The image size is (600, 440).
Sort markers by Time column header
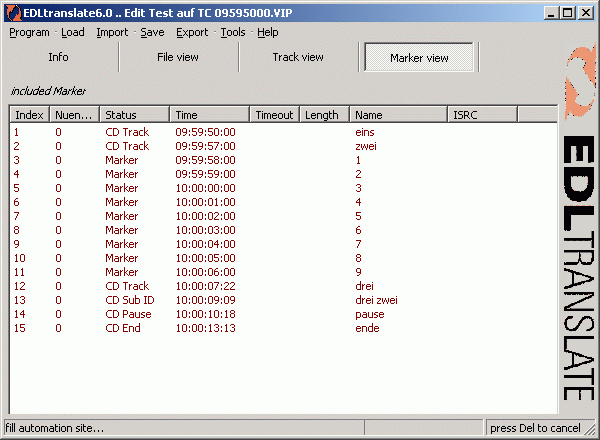pyautogui.click(x=209, y=115)
